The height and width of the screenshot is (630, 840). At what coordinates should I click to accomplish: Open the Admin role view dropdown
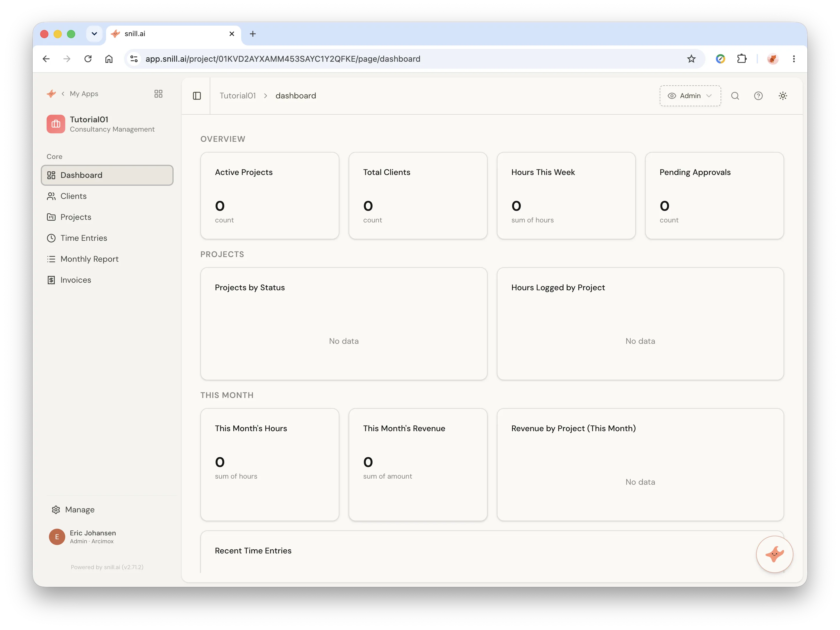coord(690,96)
